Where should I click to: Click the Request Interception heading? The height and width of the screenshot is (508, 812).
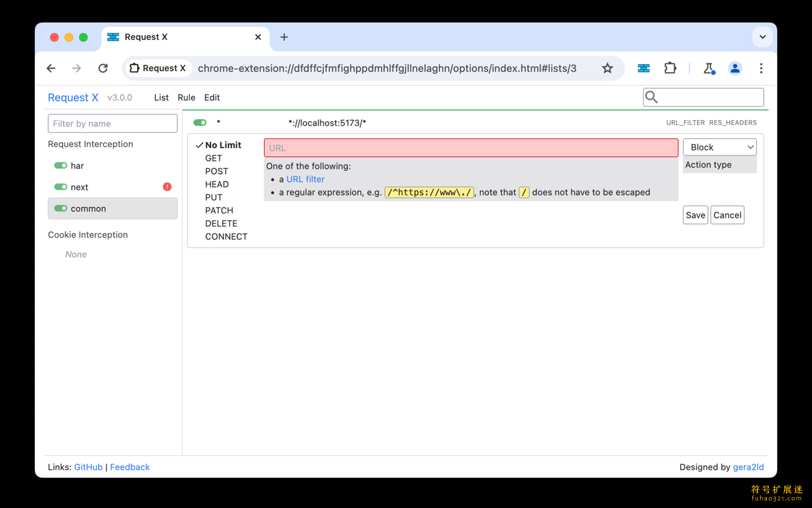click(x=91, y=144)
